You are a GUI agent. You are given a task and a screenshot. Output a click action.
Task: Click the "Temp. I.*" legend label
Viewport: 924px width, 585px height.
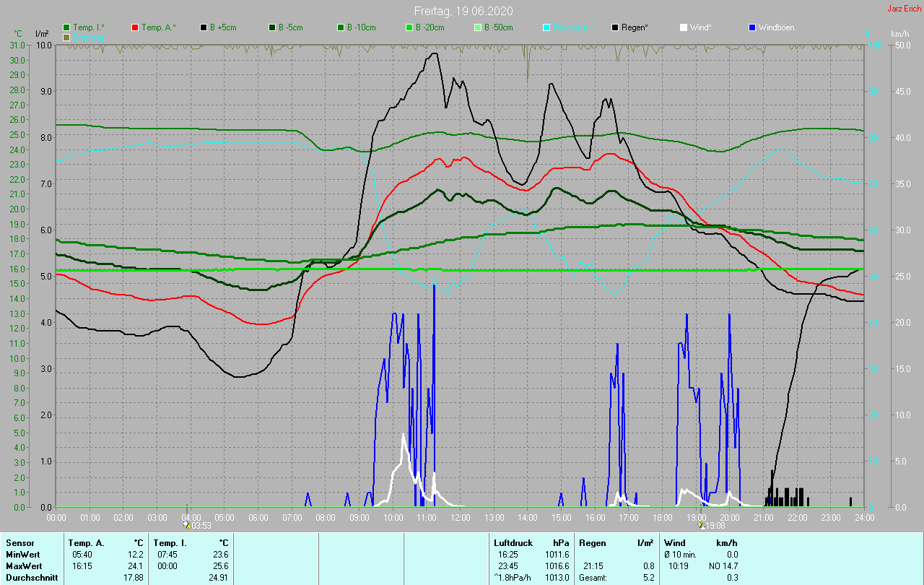pos(89,27)
